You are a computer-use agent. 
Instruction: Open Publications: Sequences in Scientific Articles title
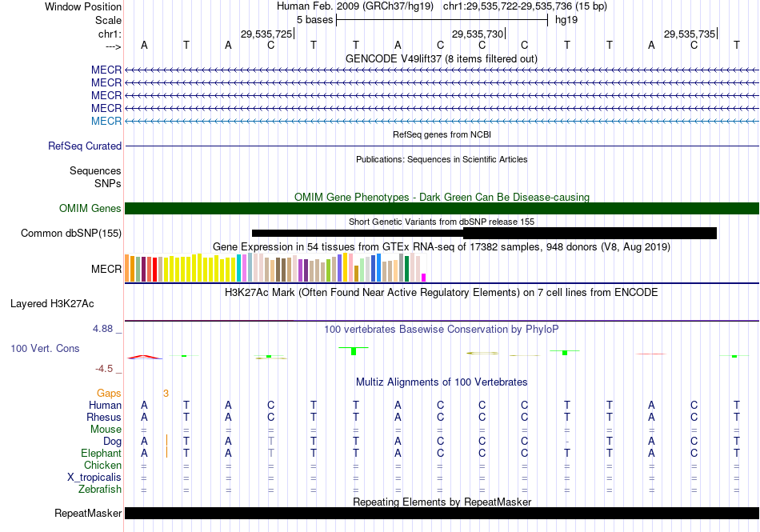coord(442,159)
